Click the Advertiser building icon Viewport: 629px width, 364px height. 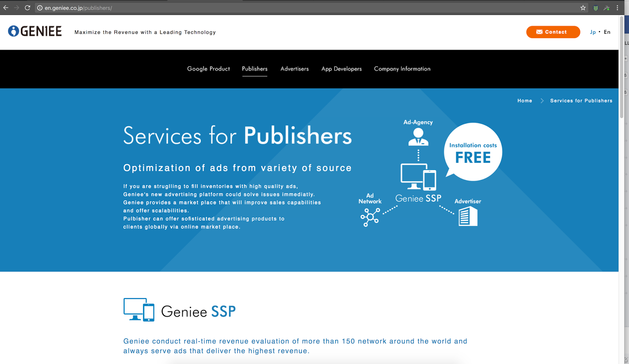(x=468, y=216)
